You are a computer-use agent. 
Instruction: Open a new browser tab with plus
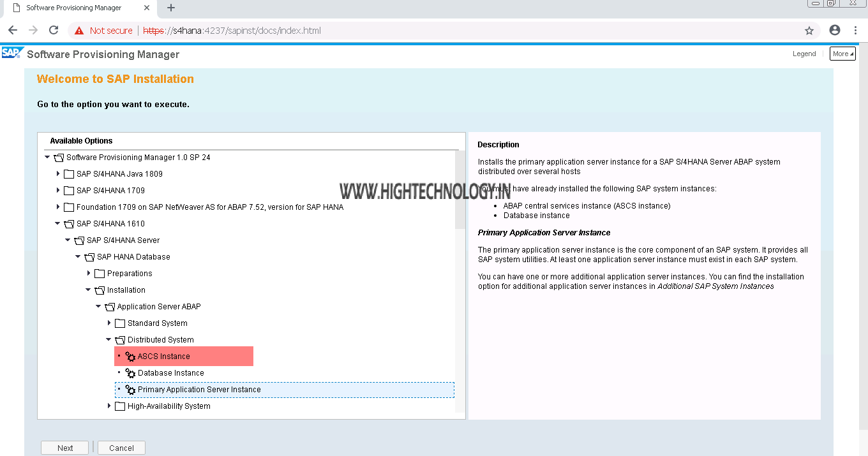tap(171, 8)
